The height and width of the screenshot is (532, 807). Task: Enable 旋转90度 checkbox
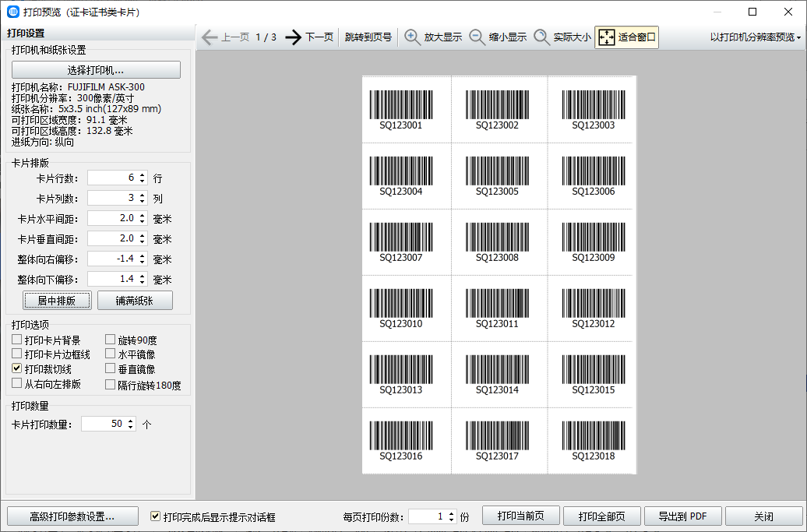click(110, 340)
